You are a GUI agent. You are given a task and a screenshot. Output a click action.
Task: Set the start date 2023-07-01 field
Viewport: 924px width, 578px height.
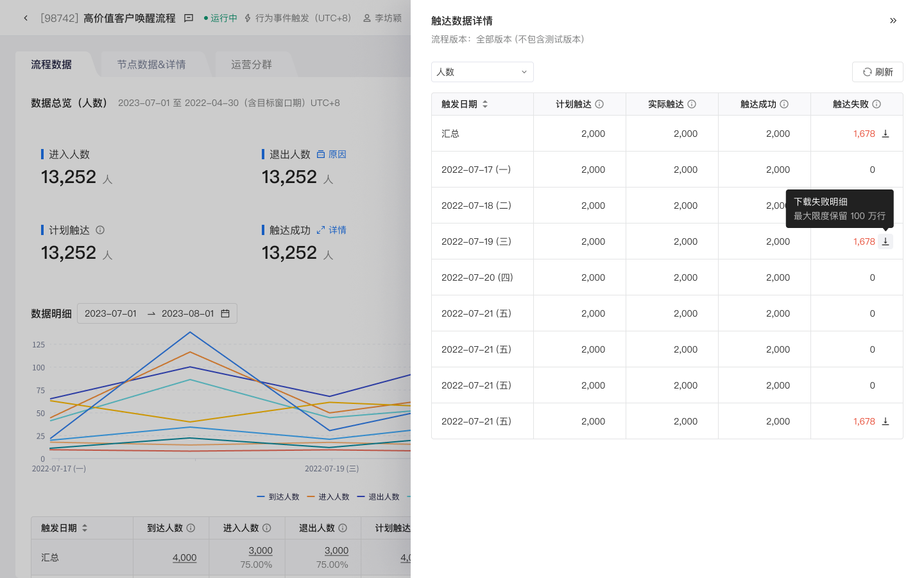click(x=111, y=313)
